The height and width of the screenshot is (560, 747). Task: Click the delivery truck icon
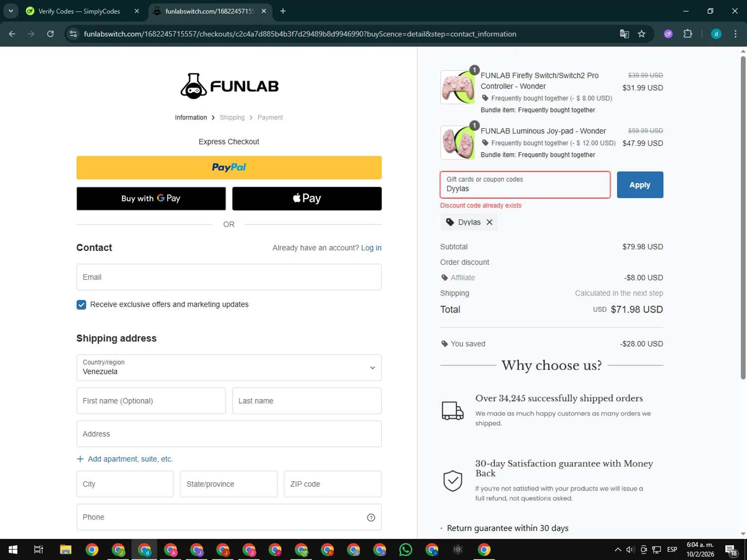[453, 411]
